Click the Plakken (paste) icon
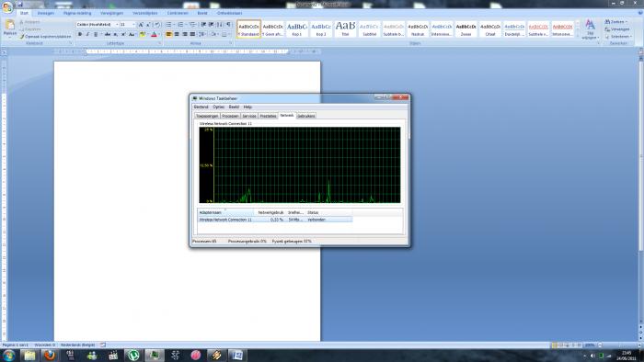This screenshot has height=362, width=644. pos(9,26)
